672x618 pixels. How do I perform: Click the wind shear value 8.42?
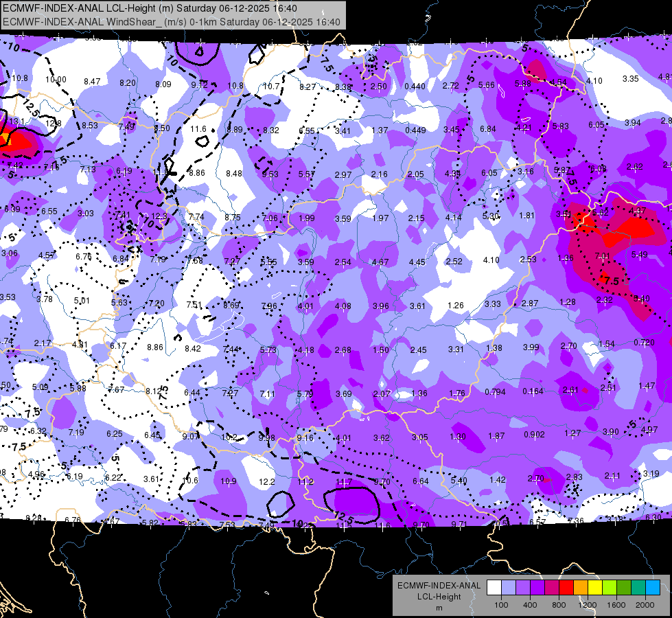coord(193,349)
